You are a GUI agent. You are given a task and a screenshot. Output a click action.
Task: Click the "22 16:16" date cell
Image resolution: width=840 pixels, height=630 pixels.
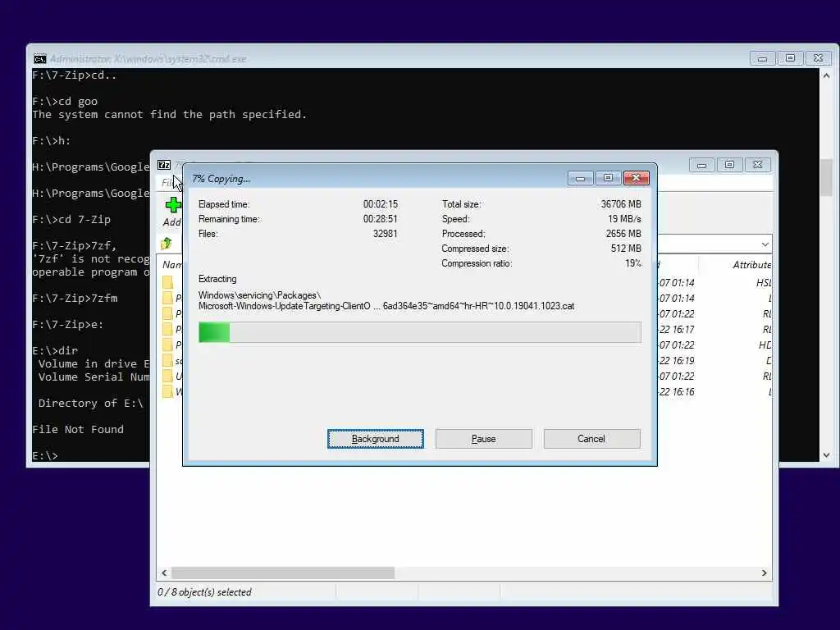click(677, 391)
